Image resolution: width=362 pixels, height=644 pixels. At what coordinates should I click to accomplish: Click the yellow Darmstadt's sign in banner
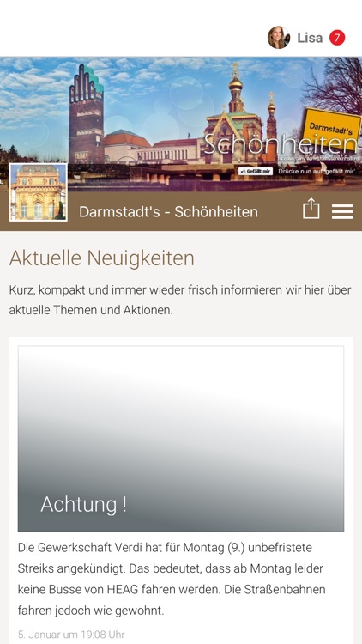pyautogui.click(x=331, y=127)
